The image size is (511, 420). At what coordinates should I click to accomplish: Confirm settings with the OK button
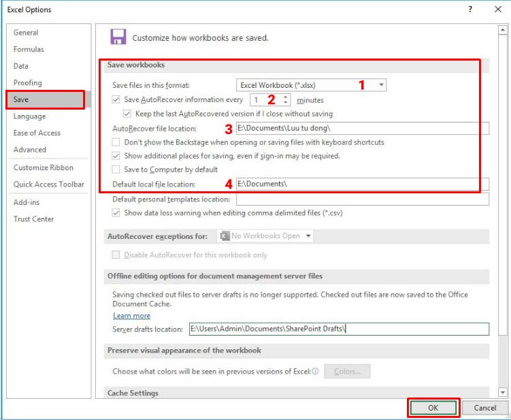pyautogui.click(x=433, y=408)
